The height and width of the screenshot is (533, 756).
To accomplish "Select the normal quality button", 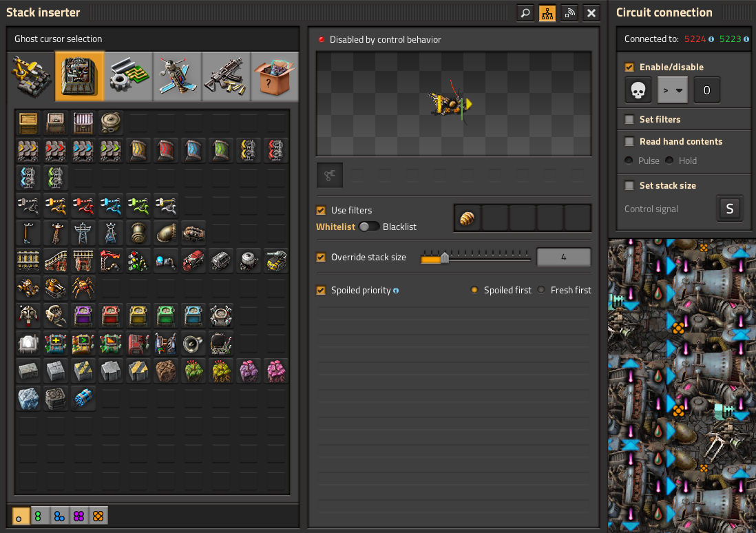I will point(21,516).
